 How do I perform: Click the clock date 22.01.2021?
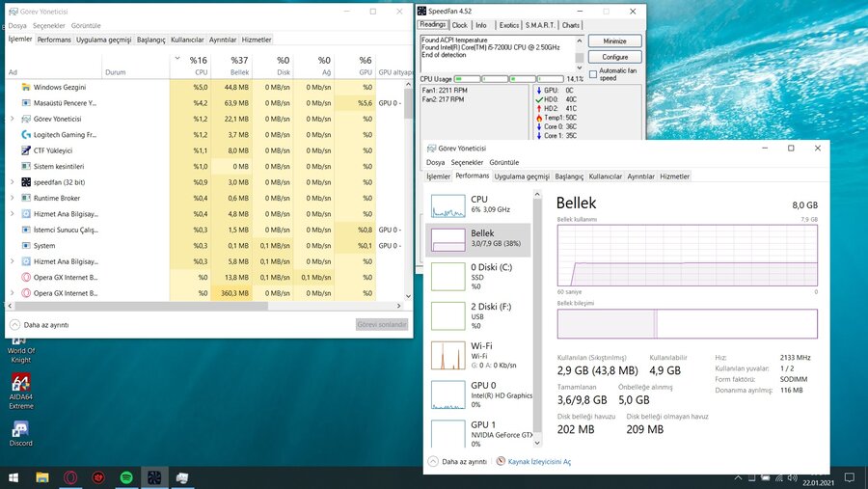818,483
